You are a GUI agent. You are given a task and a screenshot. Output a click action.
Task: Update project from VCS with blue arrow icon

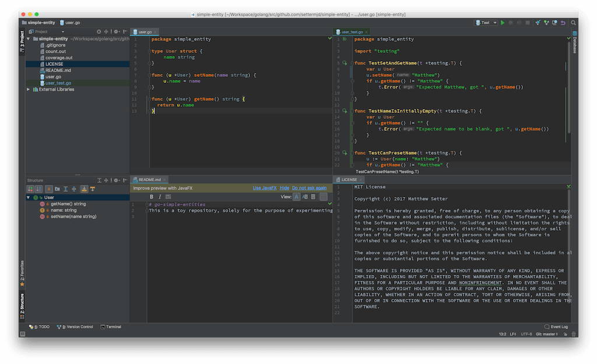tap(538, 22)
